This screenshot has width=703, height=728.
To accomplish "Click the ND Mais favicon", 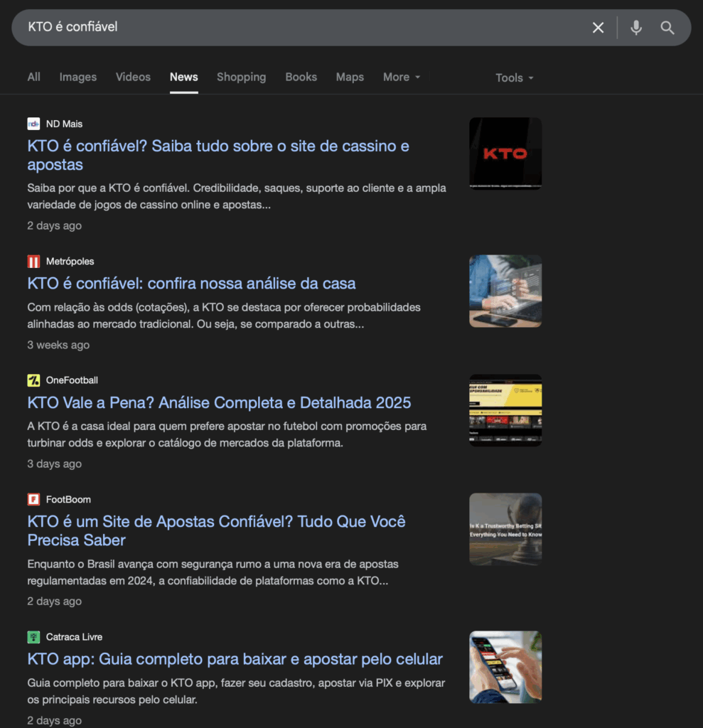I will tap(33, 124).
